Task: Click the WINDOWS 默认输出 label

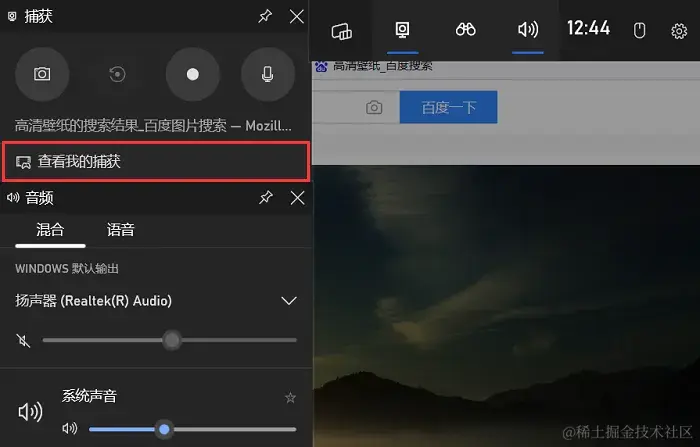Action: coord(67,269)
